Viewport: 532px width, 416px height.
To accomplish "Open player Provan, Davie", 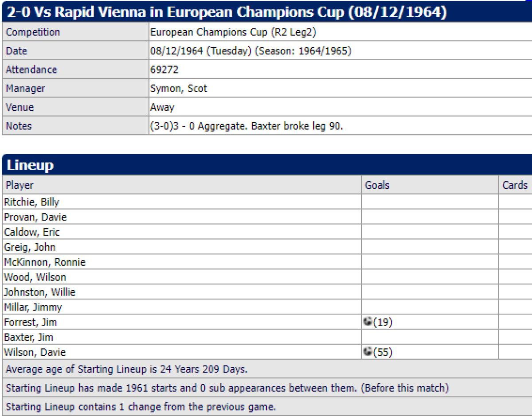I will [x=35, y=217].
